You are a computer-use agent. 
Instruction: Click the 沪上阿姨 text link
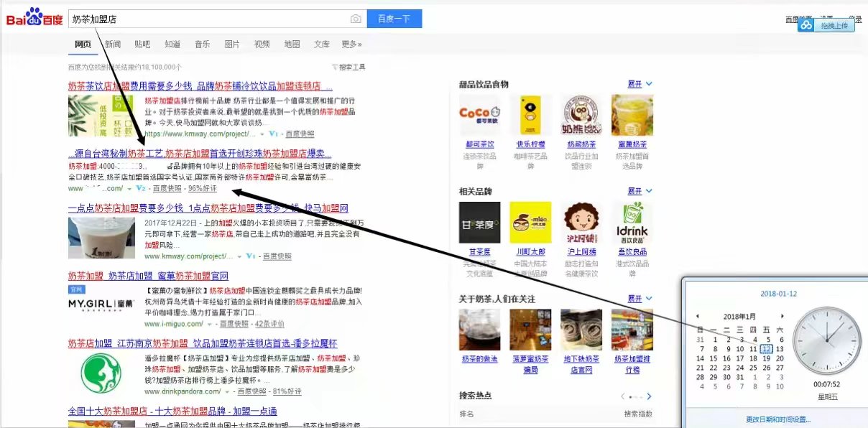pyautogui.click(x=581, y=251)
